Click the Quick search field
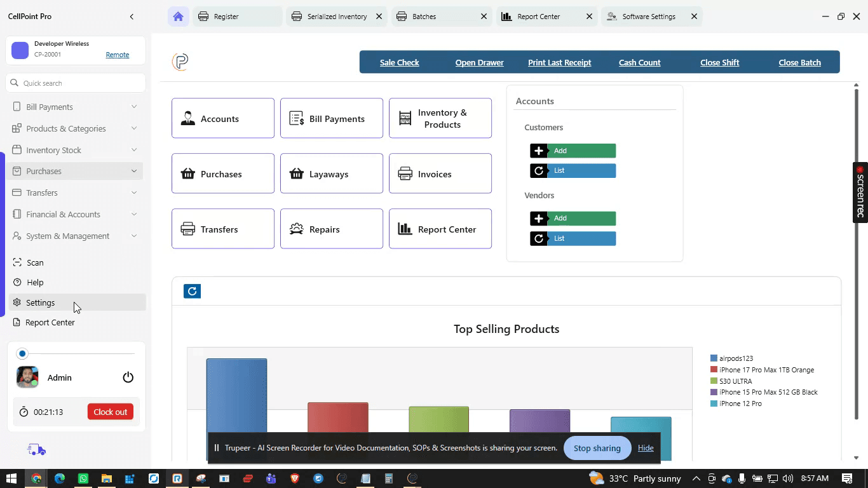868x488 pixels. coord(76,83)
